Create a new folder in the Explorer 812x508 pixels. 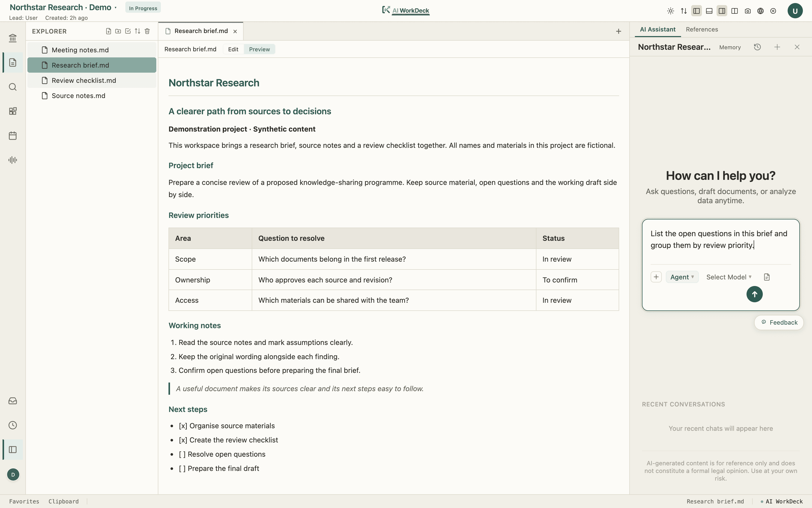coord(118,31)
